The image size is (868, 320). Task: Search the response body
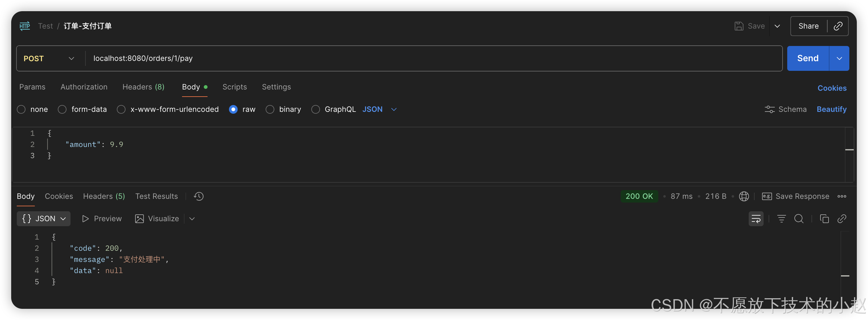799,219
